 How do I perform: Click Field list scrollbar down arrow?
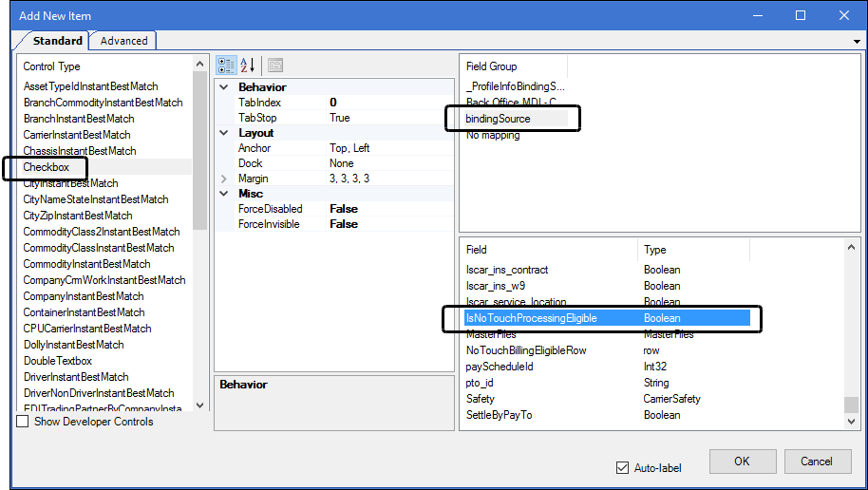coord(851,421)
